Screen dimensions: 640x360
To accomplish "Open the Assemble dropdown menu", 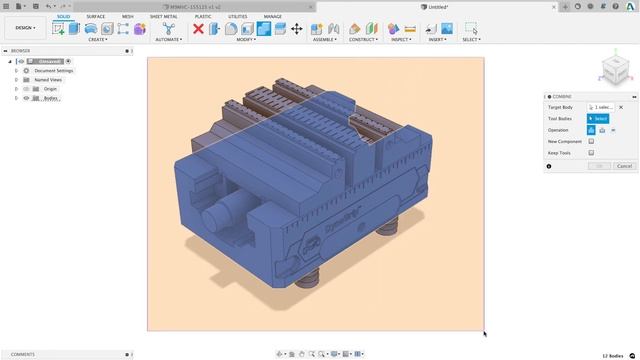I will point(325,40).
